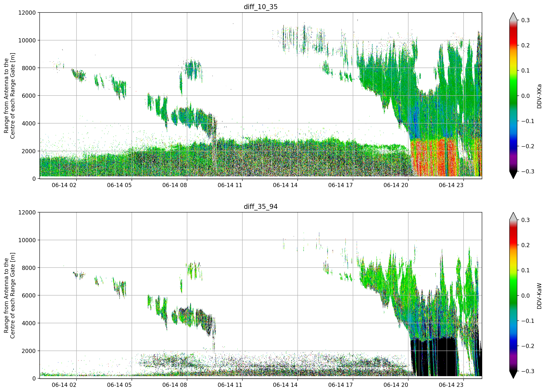
Task: Click the 12000 tick label on diff_10_35
Action: (x=27, y=12)
